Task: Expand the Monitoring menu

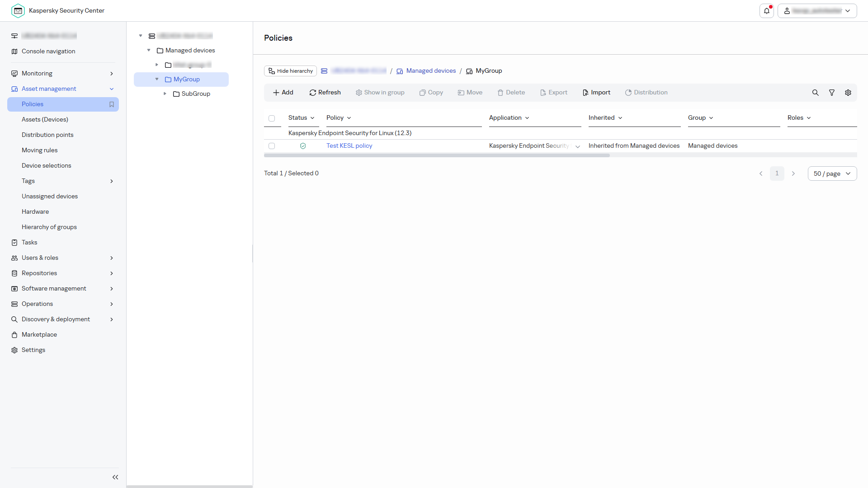Action: point(63,74)
